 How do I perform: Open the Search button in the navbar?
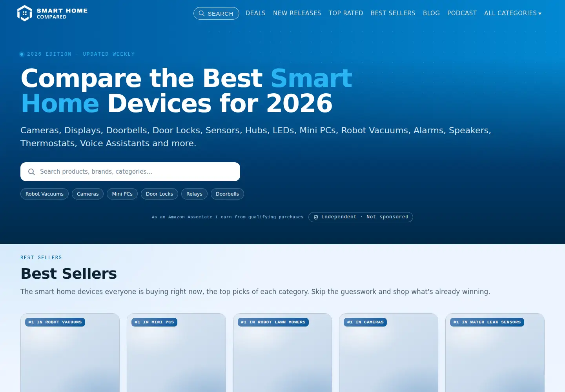point(216,13)
